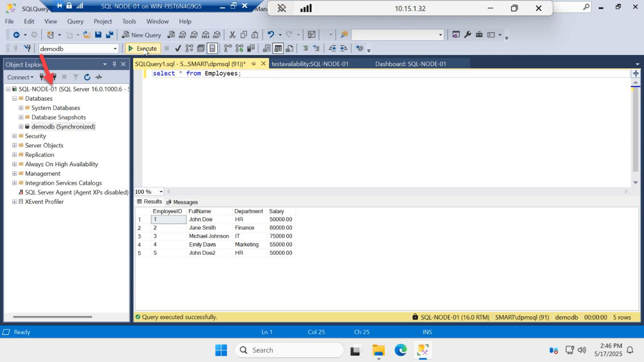Click the Increase Indent icon

344,48
